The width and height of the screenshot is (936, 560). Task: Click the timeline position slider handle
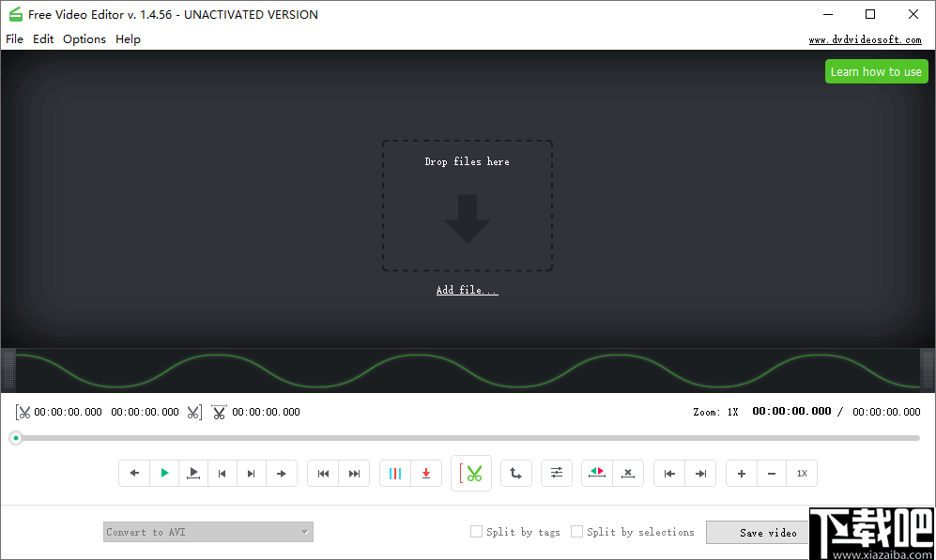click(15, 437)
